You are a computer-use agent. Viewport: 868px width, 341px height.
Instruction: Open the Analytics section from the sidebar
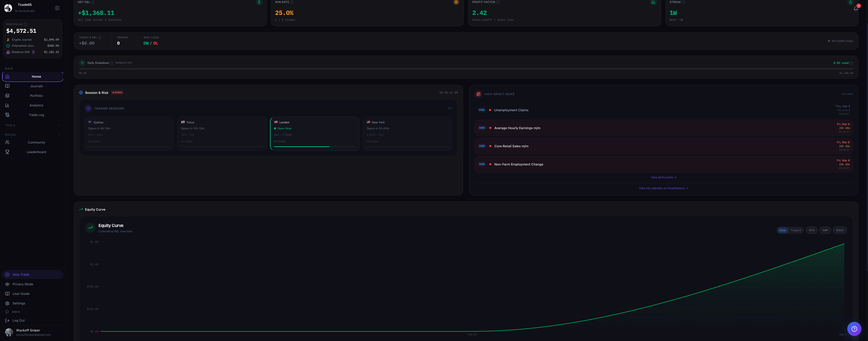click(36, 105)
